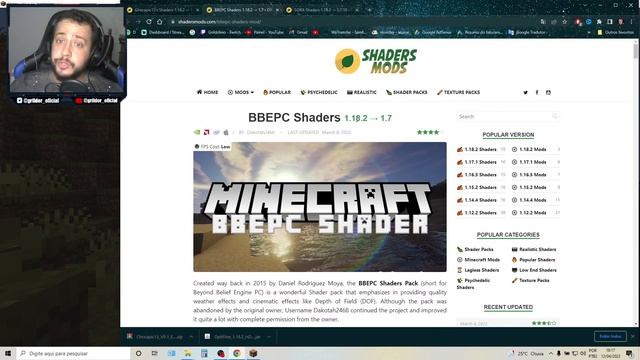Viewport: 640px width, 360px height.
Task: Open the Instagram icon in the nav bar
Action: [548, 93]
